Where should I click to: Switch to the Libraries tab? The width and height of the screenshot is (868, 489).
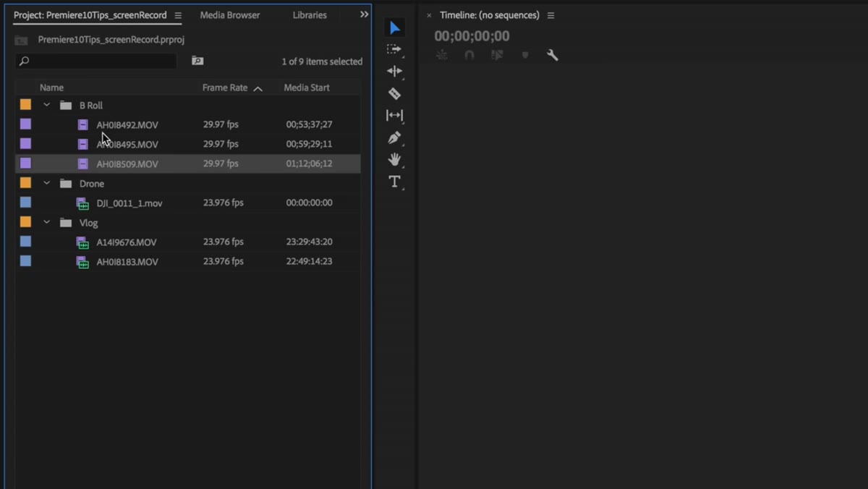(310, 15)
